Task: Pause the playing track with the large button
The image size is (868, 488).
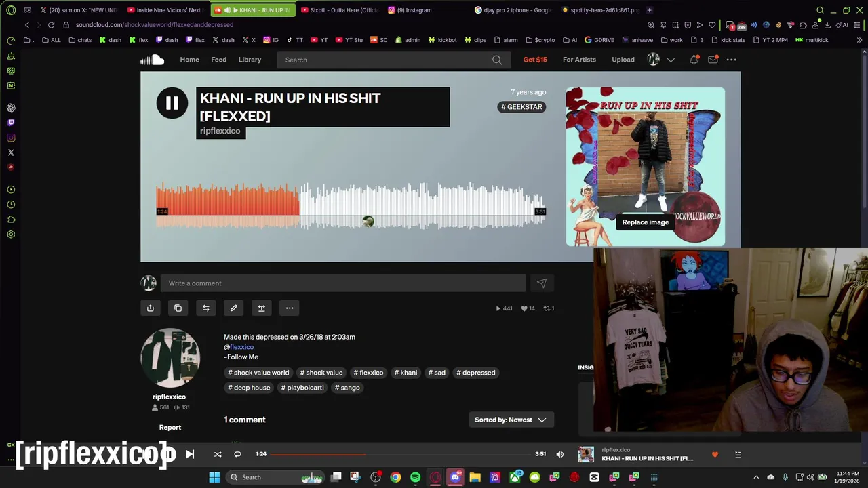Action: point(172,103)
